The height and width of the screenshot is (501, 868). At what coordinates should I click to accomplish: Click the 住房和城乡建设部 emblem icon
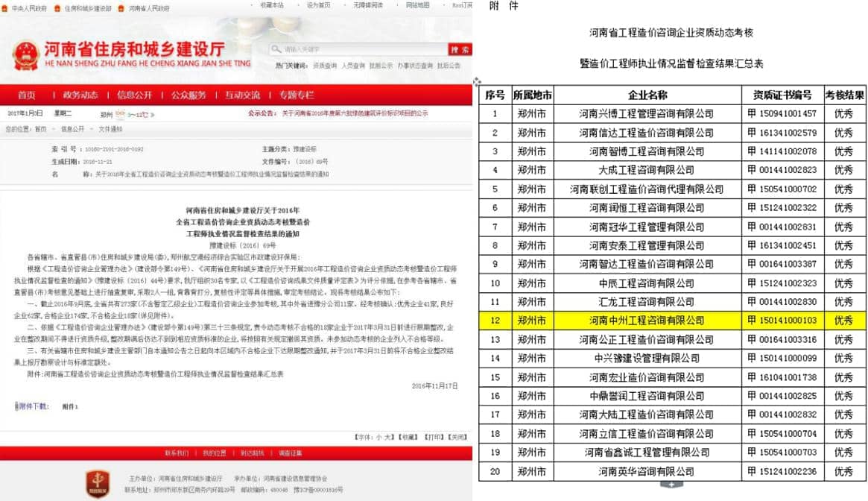pos(57,8)
